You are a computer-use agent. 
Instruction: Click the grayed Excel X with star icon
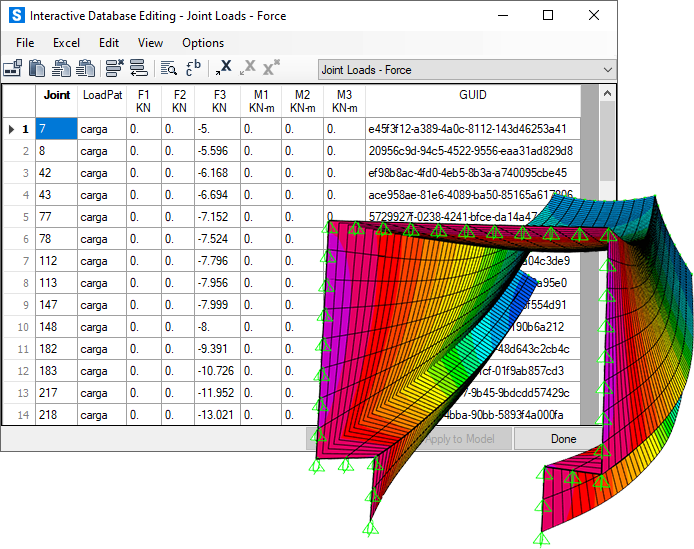271,68
